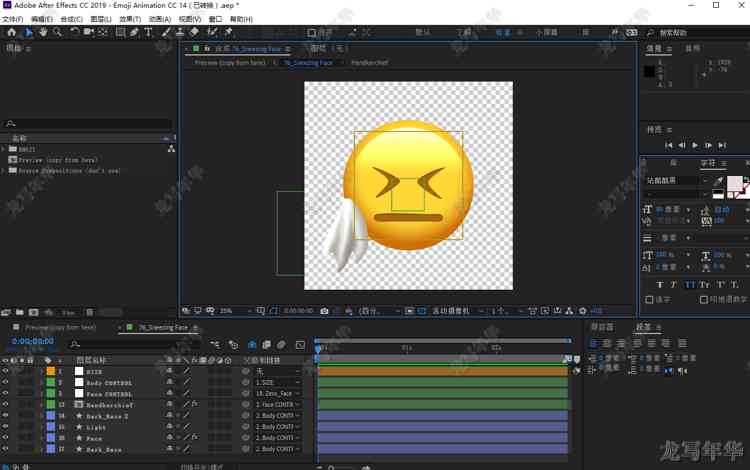Click the last frame button in Preview panel

click(722, 145)
